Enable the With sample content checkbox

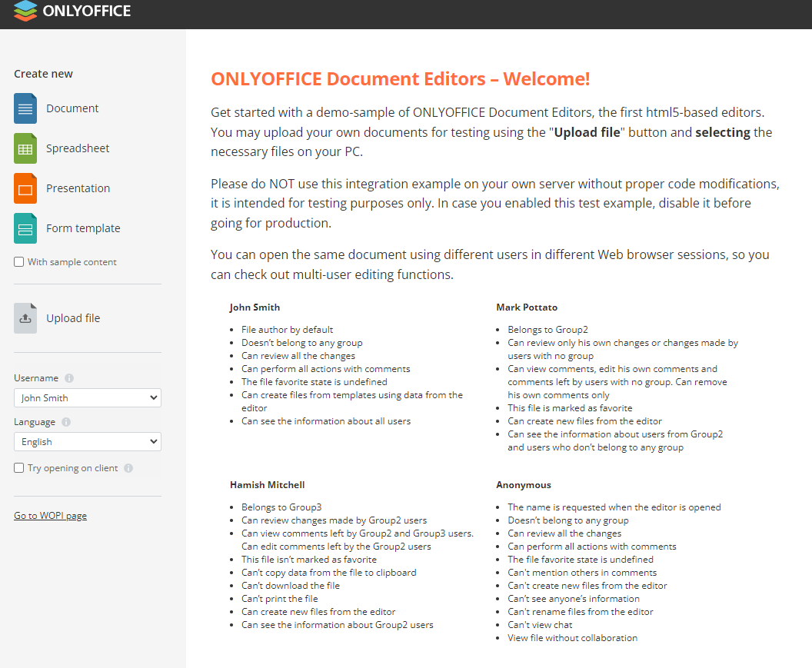pyautogui.click(x=19, y=262)
